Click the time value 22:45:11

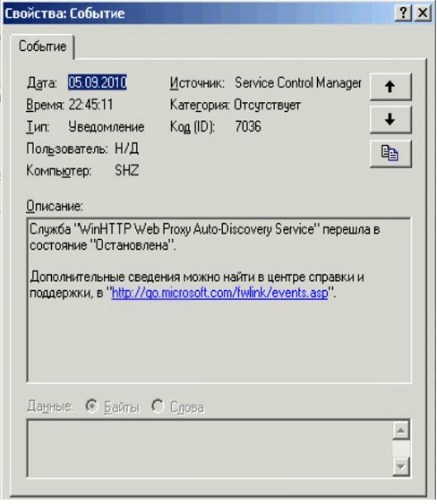click(91, 105)
